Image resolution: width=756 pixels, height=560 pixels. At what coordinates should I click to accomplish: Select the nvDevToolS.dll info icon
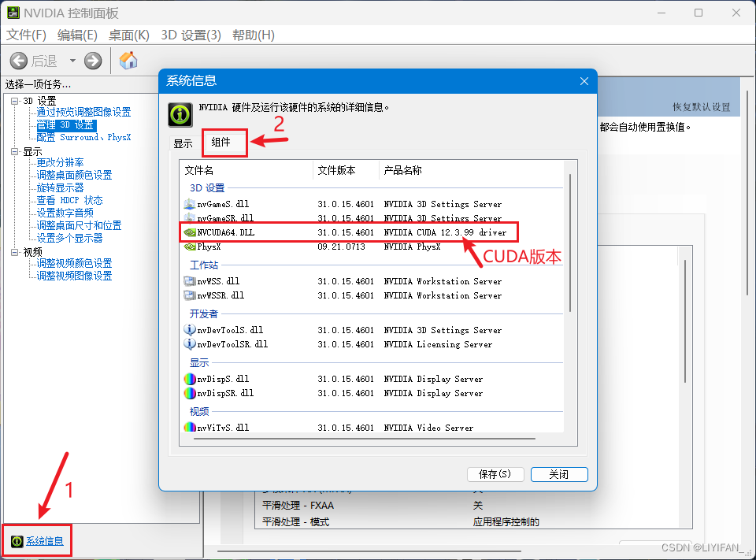click(190, 330)
